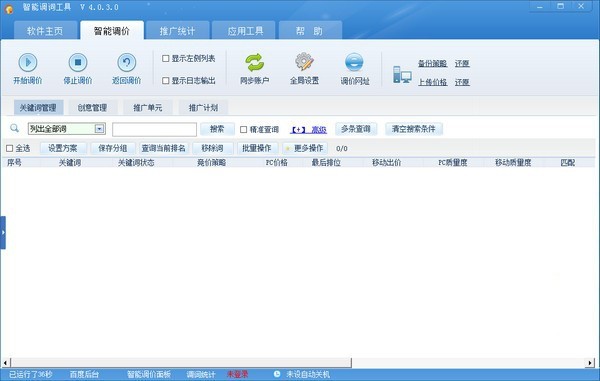Click the clock icon in status bar

pyautogui.click(x=277, y=374)
